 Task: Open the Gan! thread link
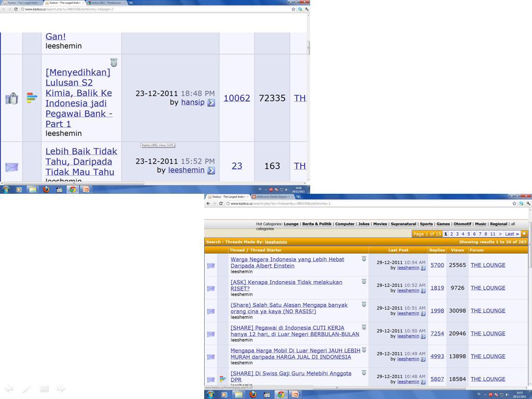pyautogui.click(x=56, y=36)
